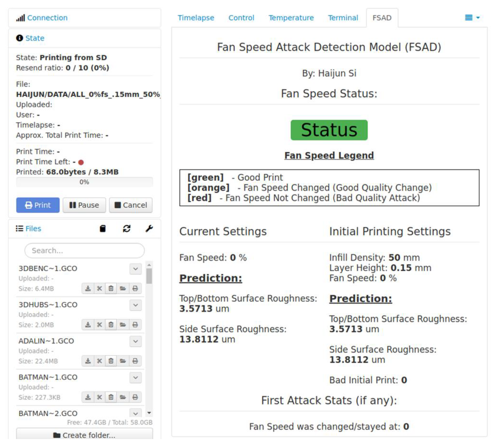Click scissors icon for 3DBENC~1.GCO
This screenshot has width=493, height=448.
click(99, 288)
